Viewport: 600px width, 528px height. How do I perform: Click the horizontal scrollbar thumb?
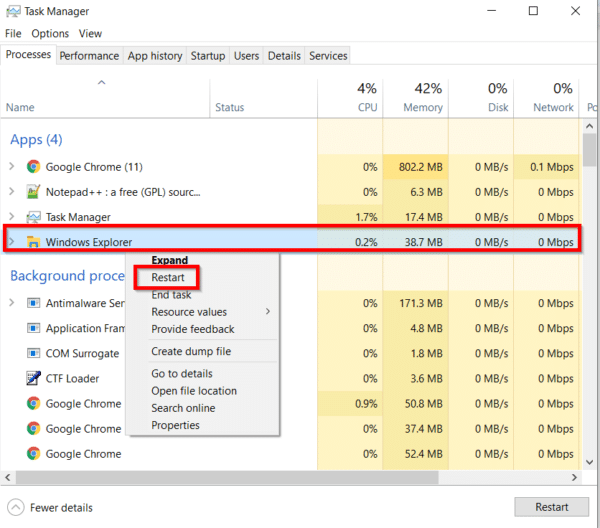point(227,477)
